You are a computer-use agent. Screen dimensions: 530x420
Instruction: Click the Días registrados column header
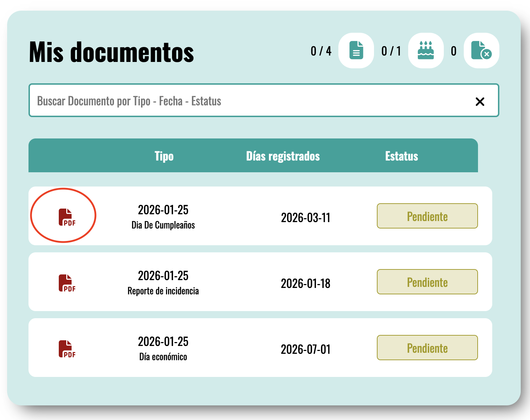click(x=283, y=156)
